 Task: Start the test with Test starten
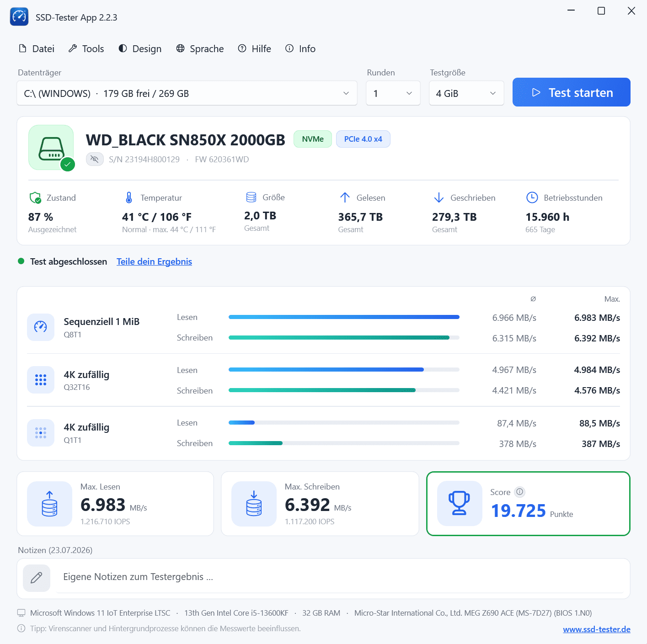(572, 92)
